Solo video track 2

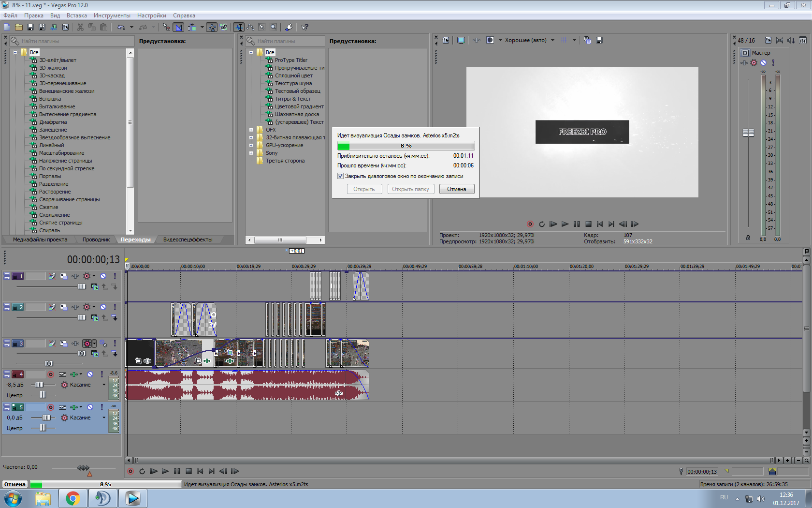coord(115,307)
